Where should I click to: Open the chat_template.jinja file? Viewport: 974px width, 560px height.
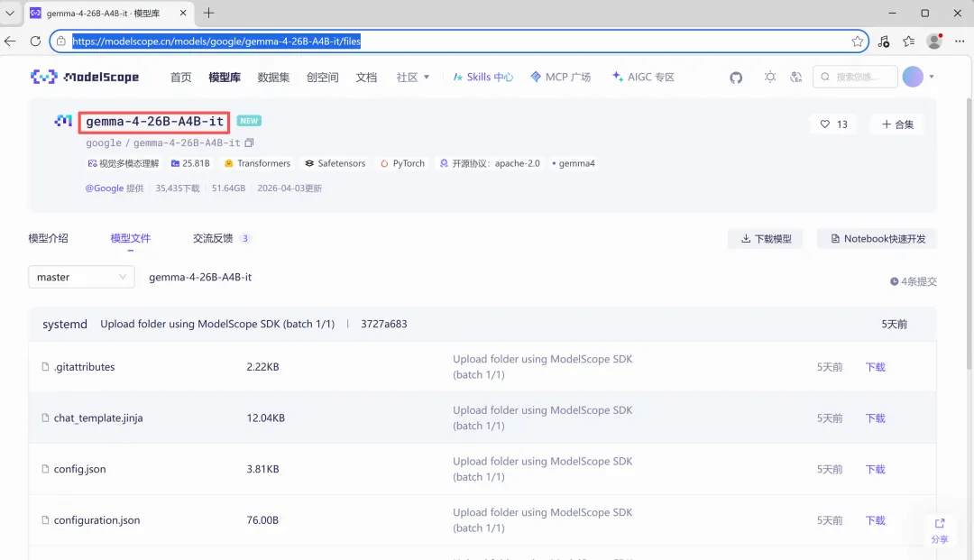click(98, 418)
